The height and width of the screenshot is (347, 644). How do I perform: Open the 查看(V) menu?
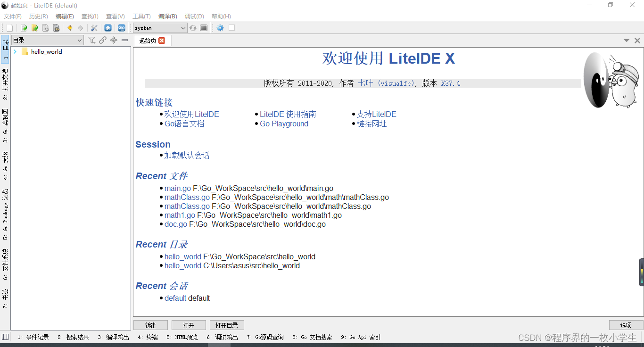click(116, 16)
